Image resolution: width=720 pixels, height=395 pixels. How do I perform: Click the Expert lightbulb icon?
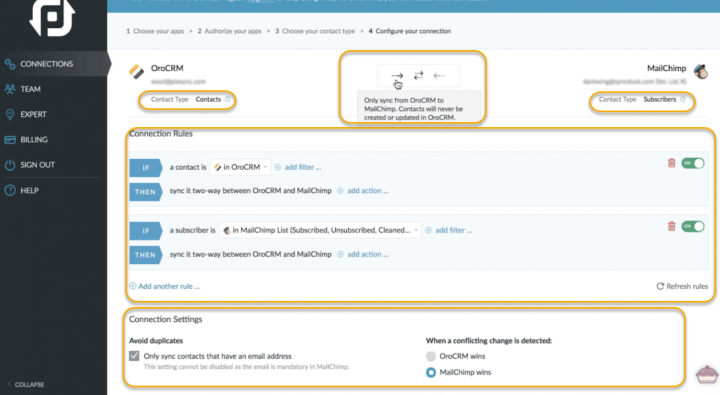(10, 114)
